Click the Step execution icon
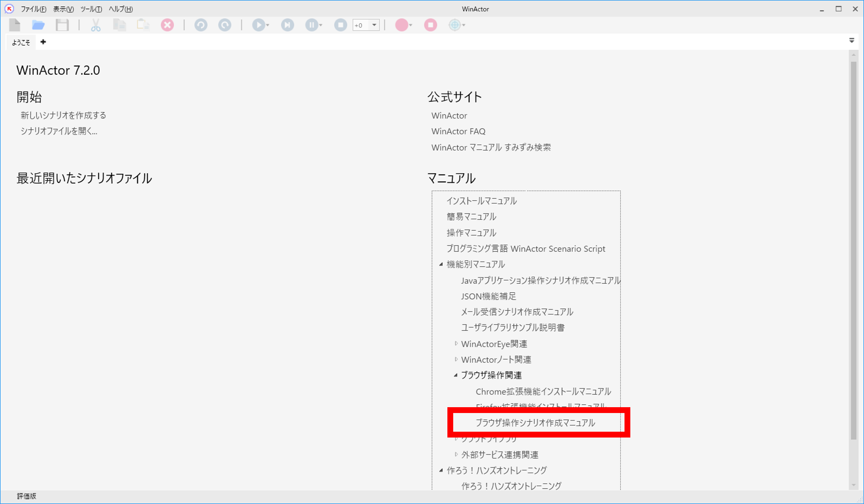This screenshot has width=864, height=504. [x=287, y=25]
